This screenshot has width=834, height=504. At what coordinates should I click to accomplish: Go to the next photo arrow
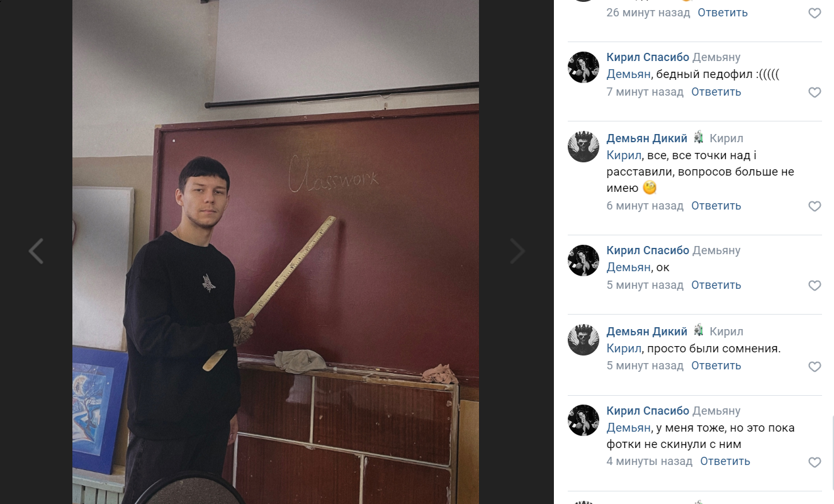(x=517, y=251)
